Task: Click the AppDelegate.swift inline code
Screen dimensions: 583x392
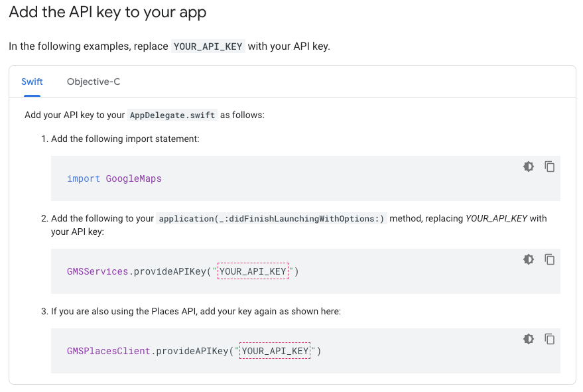Action: click(172, 115)
